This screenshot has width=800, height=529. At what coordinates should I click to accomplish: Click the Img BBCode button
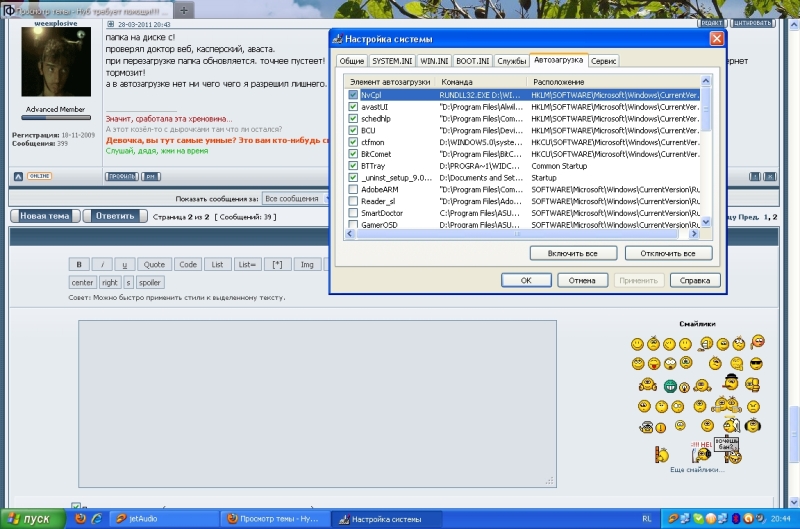click(x=307, y=264)
